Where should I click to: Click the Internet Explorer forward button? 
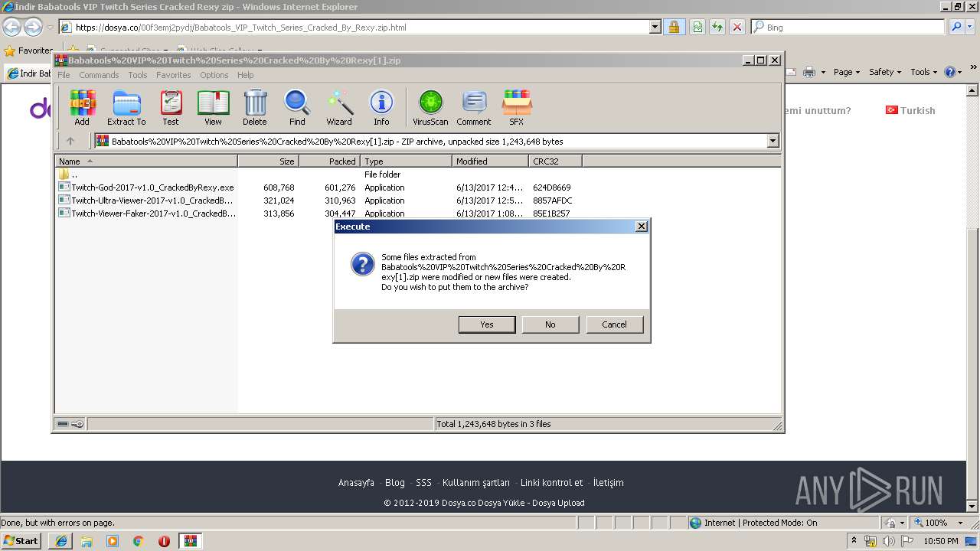(33, 28)
